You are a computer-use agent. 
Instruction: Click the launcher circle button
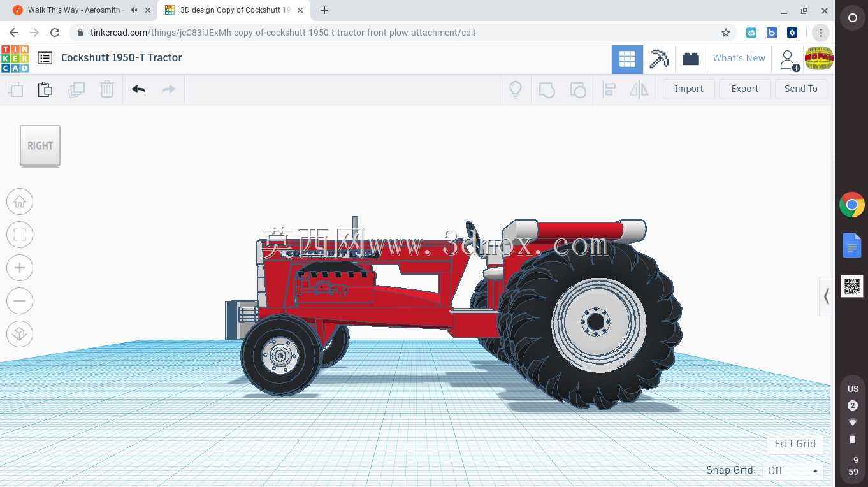[853, 18]
